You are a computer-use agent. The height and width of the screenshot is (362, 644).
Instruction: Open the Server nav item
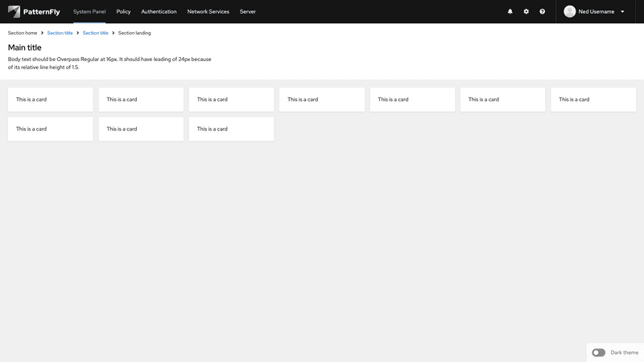[248, 12]
